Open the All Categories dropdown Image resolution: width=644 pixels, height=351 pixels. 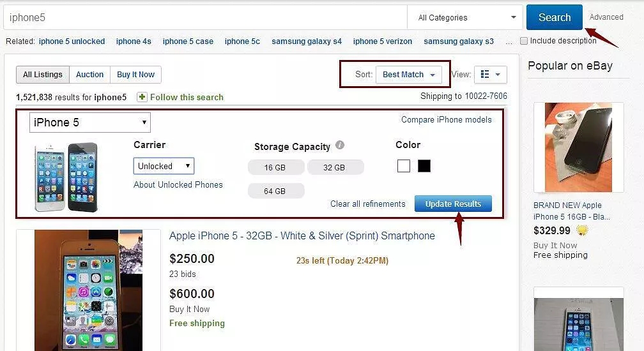point(466,17)
